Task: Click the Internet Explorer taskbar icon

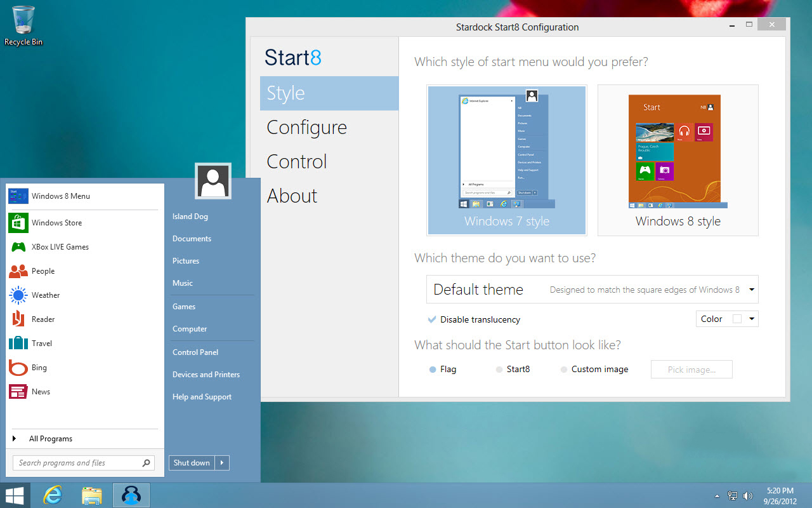Action: pyautogui.click(x=52, y=495)
